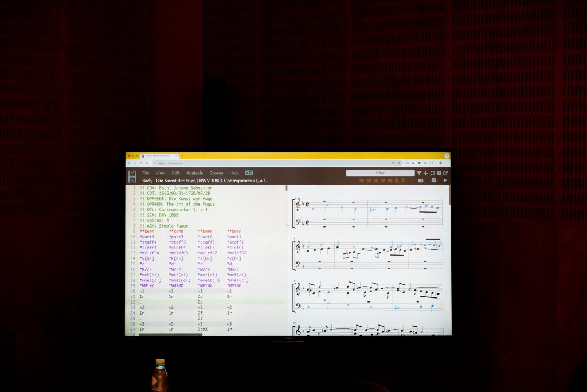Click the '2f' note token on line 24
The image size is (587, 392).
[x=200, y=313]
